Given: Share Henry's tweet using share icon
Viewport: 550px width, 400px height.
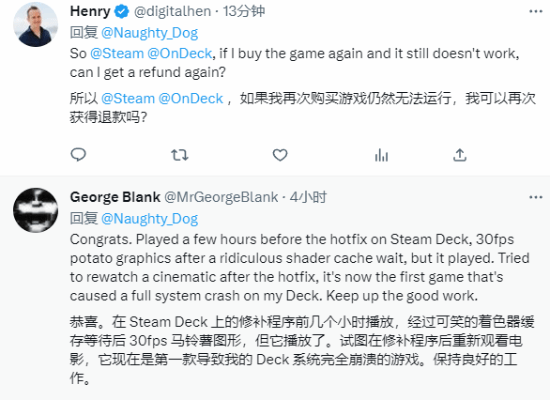Looking at the screenshot, I should tap(460, 155).
